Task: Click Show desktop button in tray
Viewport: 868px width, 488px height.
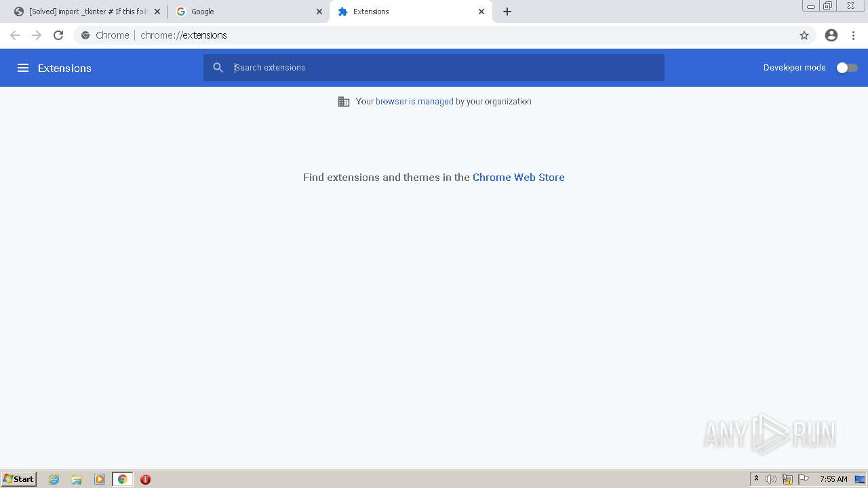Action: point(860,479)
